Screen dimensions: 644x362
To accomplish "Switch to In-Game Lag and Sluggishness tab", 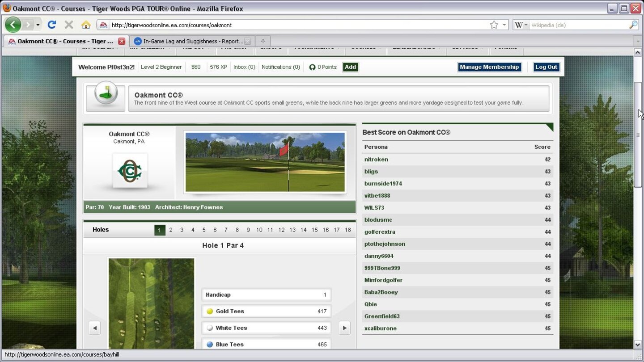I will coord(192,41).
